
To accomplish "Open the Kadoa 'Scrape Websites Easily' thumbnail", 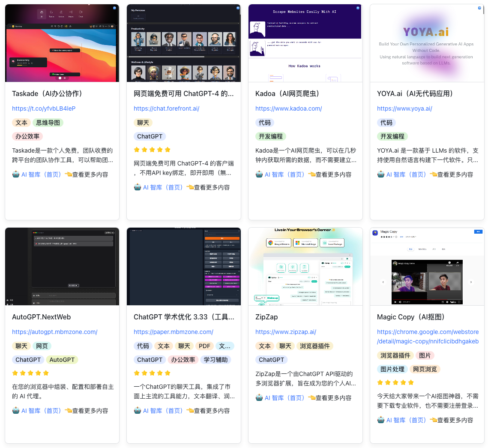I will tap(305, 43).
